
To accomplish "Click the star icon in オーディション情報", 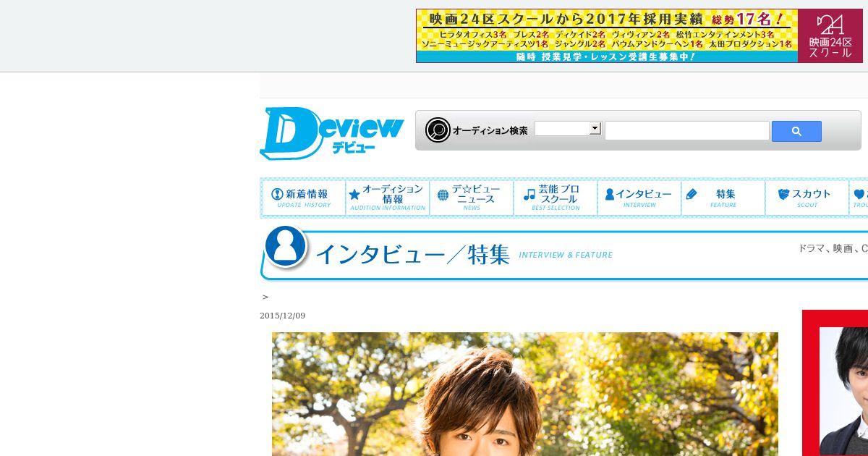I will click(354, 195).
